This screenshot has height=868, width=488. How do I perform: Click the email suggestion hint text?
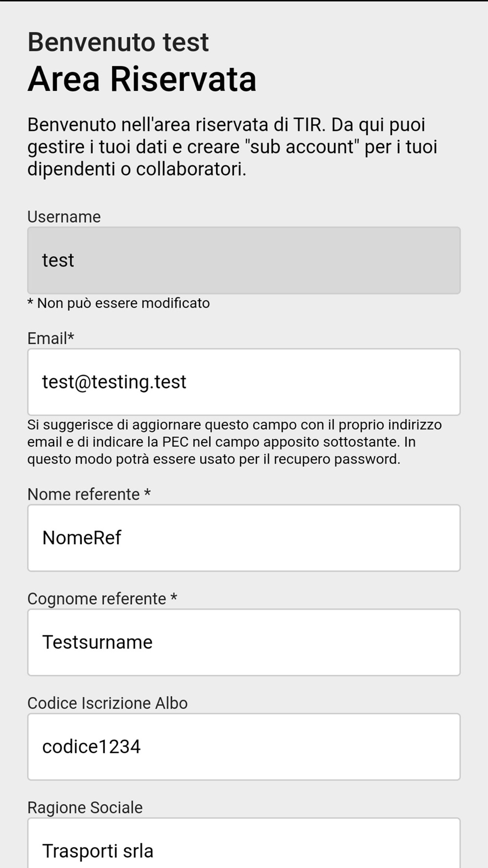235,442
